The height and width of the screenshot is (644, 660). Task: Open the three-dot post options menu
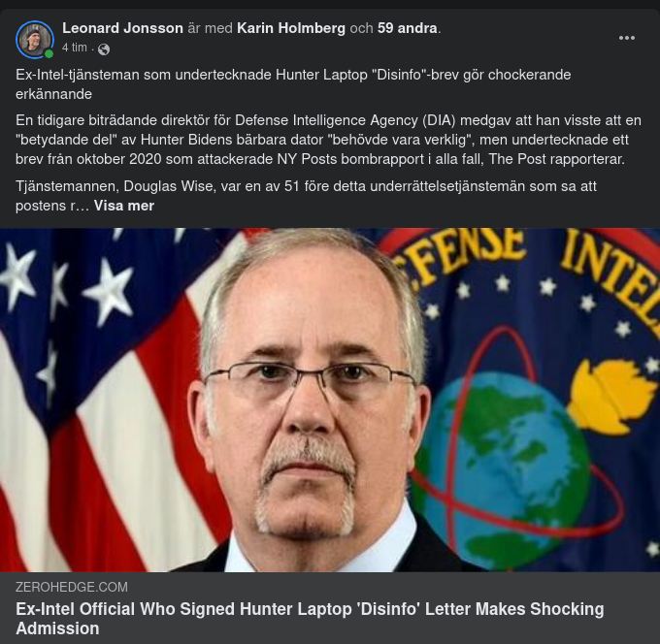tap(626, 38)
